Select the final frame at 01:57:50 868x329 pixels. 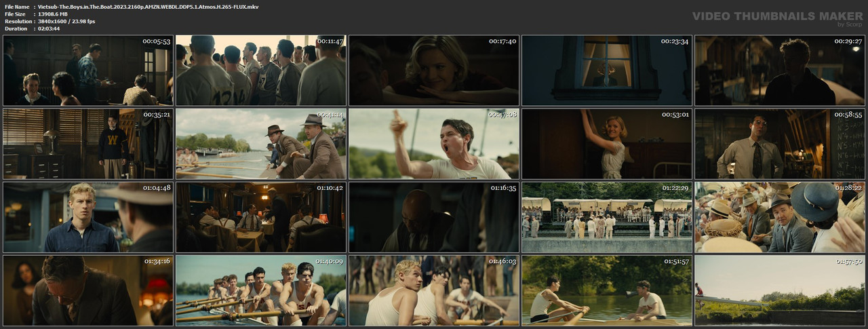point(780,290)
